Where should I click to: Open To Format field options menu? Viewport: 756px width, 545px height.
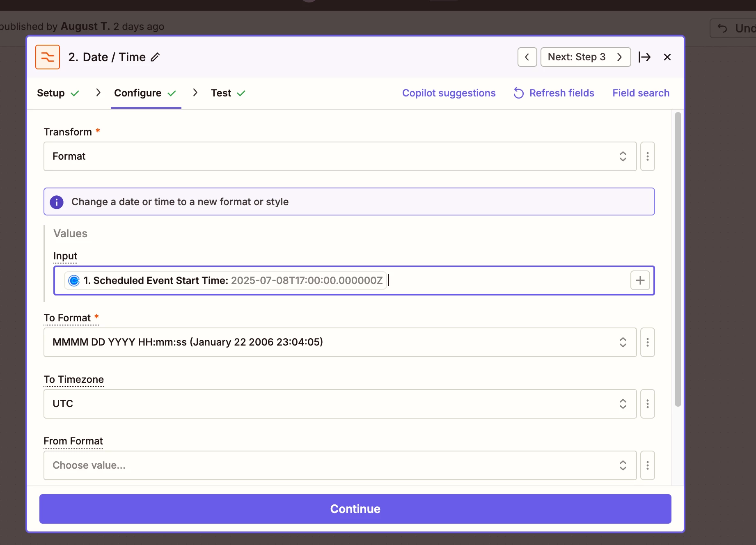pyautogui.click(x=647, y=342)
